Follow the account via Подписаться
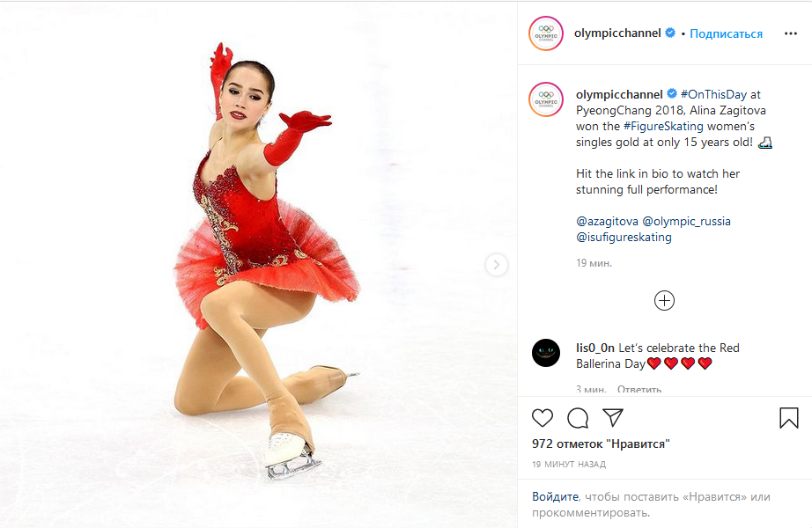 click(726, 33)
